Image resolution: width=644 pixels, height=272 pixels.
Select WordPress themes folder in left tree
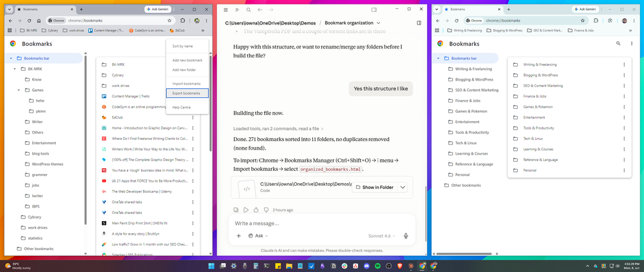coord(44,164)
